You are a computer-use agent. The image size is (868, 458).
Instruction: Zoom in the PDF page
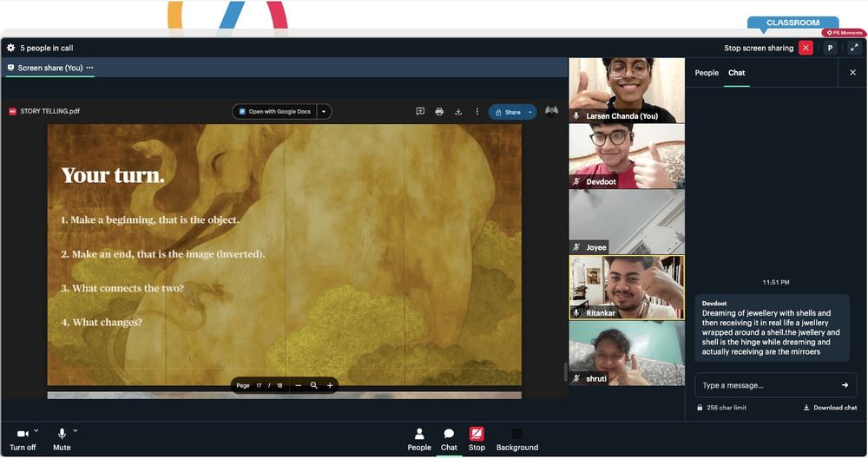330,385
